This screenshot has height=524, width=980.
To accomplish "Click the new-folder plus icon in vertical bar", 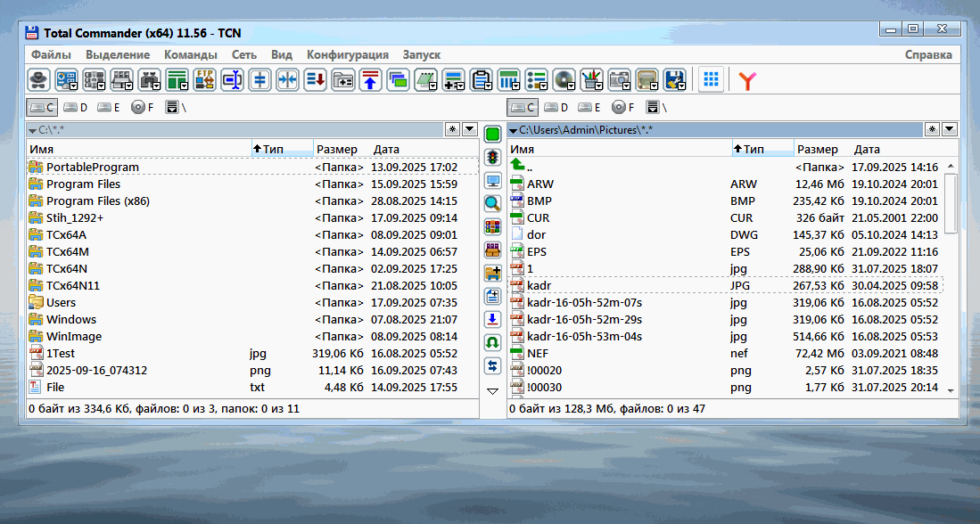I will [x=492, y=273].
